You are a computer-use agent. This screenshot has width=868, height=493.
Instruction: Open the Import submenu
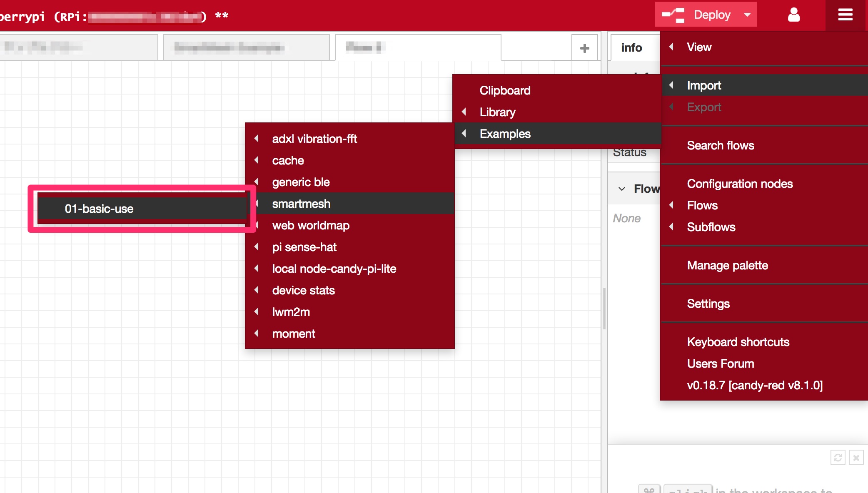coord(764,85)
